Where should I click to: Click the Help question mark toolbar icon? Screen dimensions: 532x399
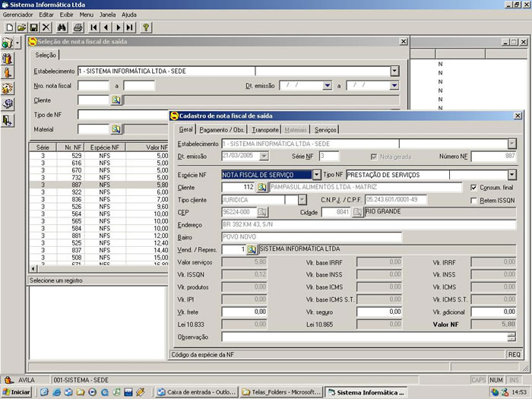[146, 27]
